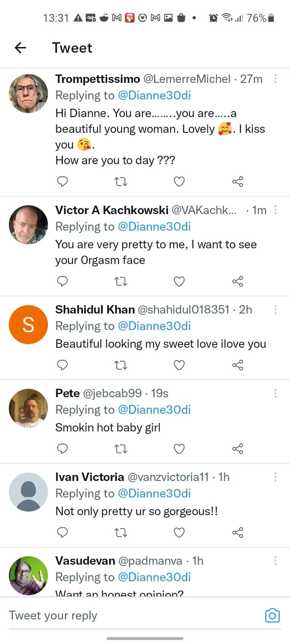Open @Dianne30di link in Trompettissimo's reply
290x644 pixels.
point(154,96)
